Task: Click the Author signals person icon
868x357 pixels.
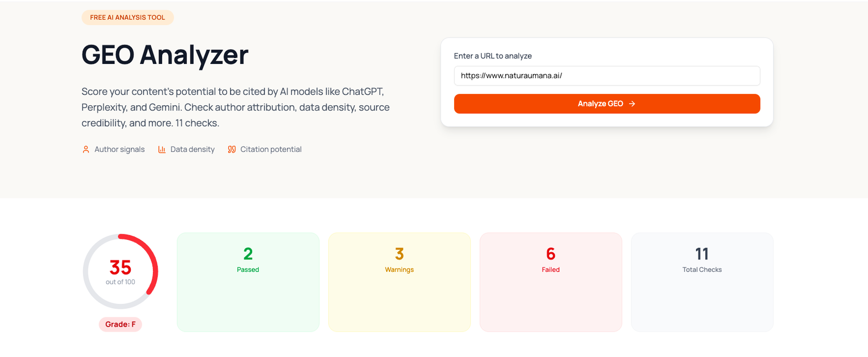Action: coord(86,149)
